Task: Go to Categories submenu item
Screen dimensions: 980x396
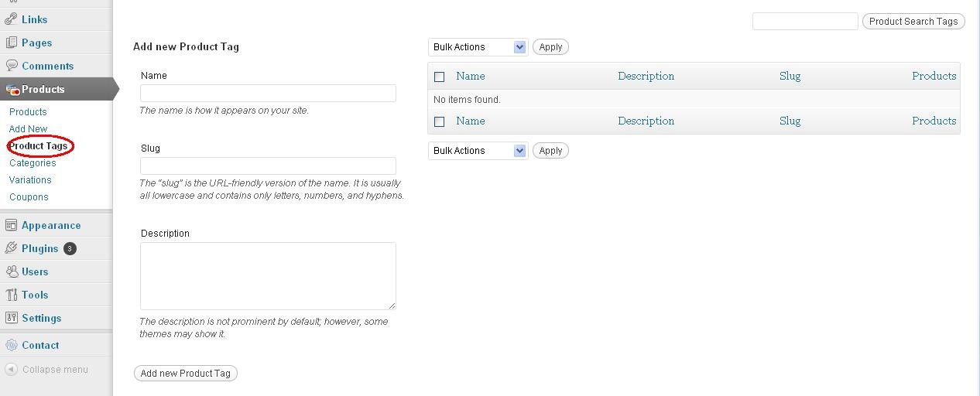Action: [33, 163]
